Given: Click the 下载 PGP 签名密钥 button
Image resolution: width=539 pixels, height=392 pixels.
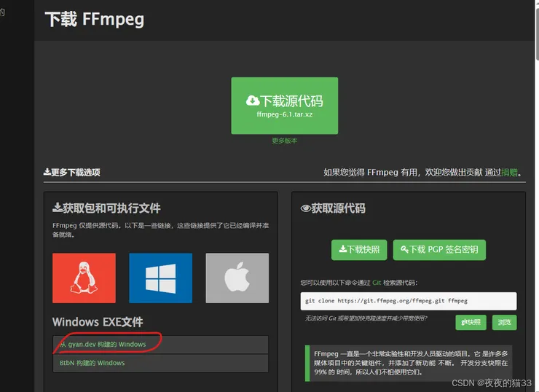Looking at the screenshot, I should (x=439, y=250).
